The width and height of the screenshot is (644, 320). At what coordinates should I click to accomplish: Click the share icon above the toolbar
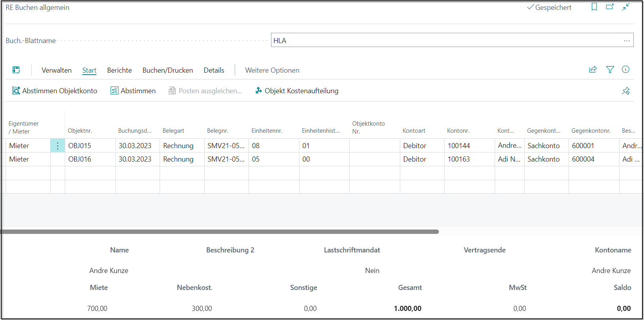[593, 70]
